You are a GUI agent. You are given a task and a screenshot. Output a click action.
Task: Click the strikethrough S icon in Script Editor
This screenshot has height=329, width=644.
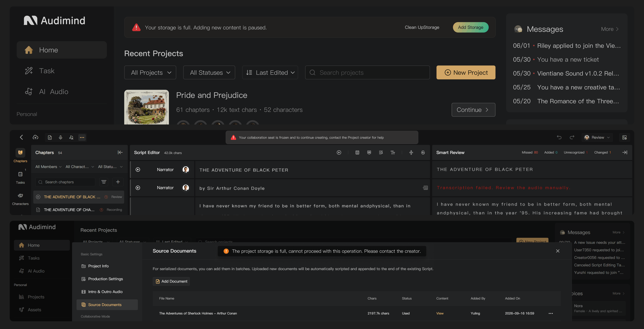[x=423, y=153]
